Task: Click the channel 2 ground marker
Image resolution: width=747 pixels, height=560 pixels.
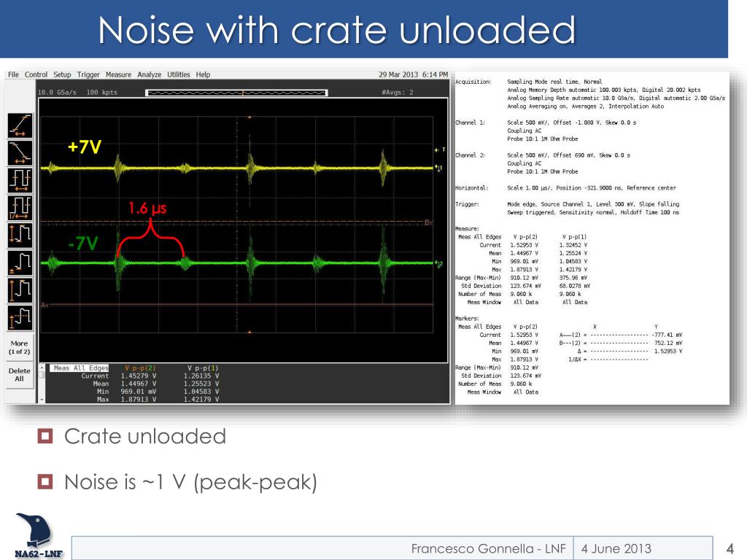Action: (438, 263)
